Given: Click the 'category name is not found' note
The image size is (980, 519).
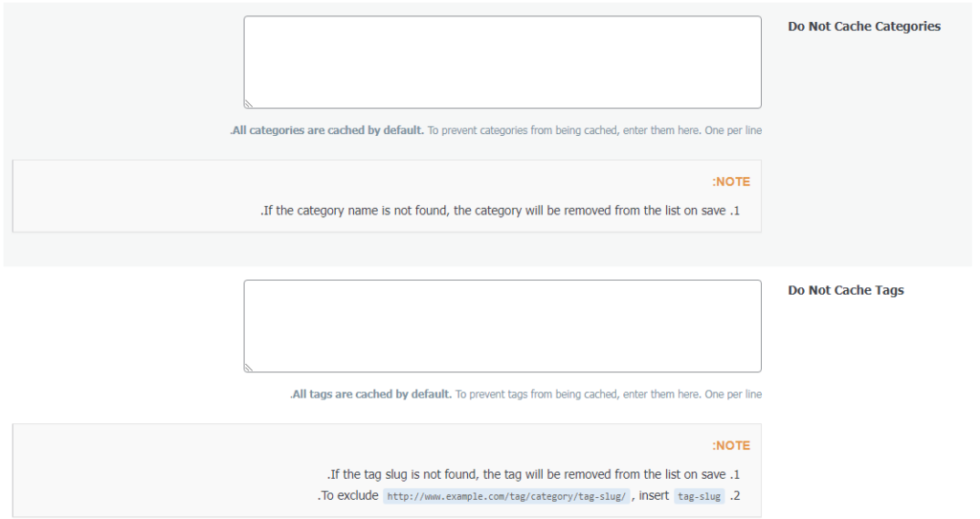Looking at the screenshot, I should 494,211.
